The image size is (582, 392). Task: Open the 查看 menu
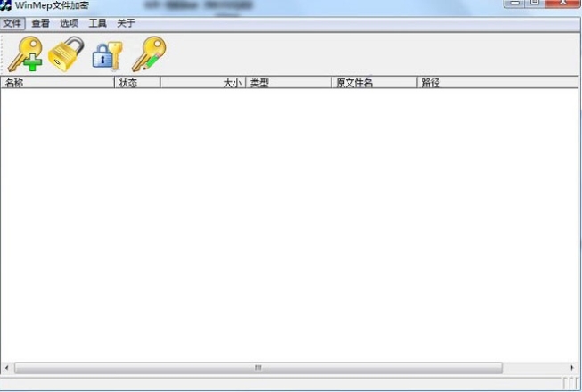coord(41,23)
